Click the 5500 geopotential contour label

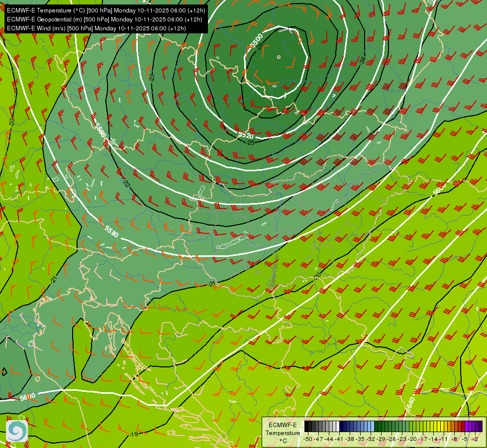[257, 41]
